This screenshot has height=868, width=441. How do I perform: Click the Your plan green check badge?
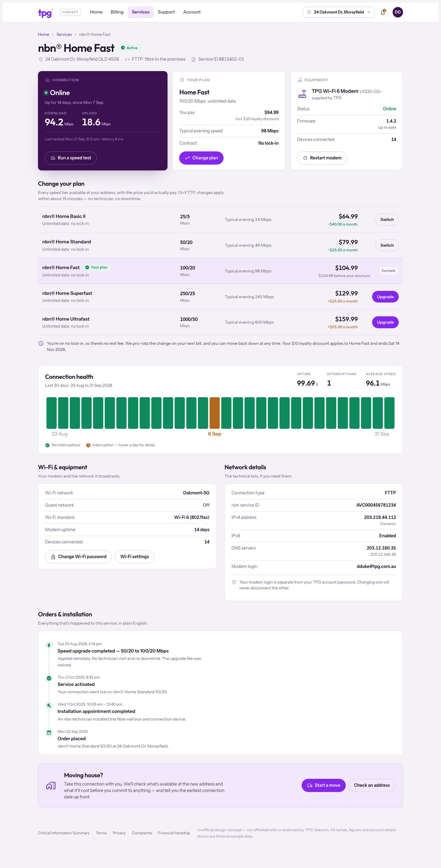coord(97,267)
